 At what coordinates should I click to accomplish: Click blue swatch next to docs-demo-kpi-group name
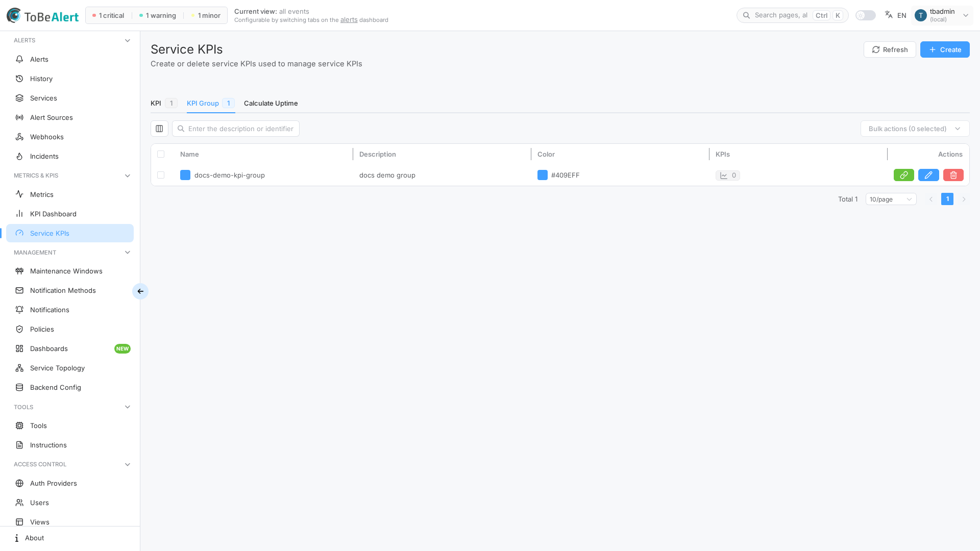(x=185, y=175)
